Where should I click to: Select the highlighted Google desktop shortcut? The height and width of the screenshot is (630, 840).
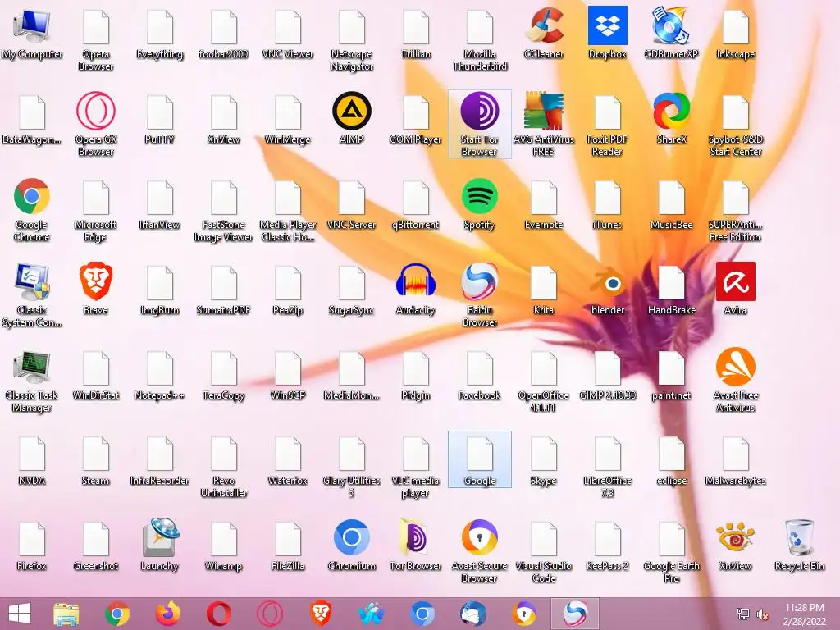479,459
